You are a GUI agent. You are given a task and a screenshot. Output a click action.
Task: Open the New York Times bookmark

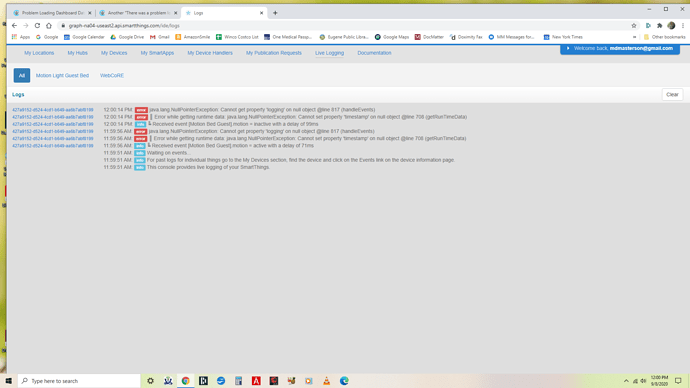coord(563,37)
